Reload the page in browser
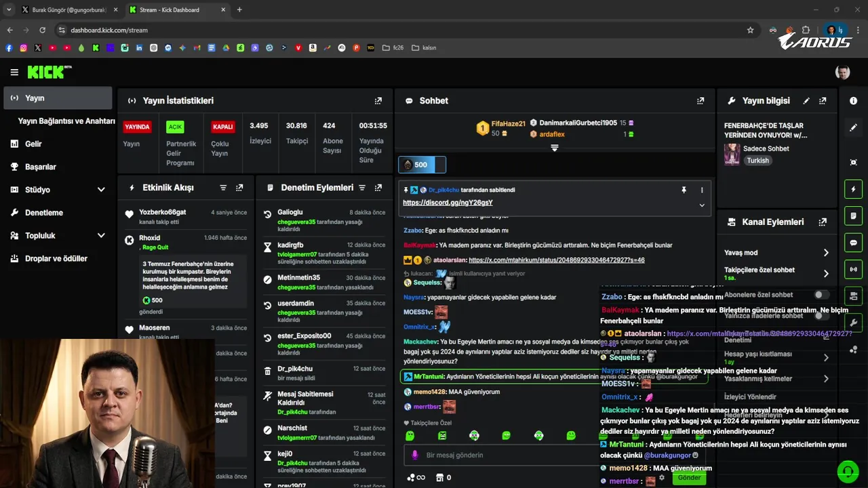 click(x=42, y=30)
